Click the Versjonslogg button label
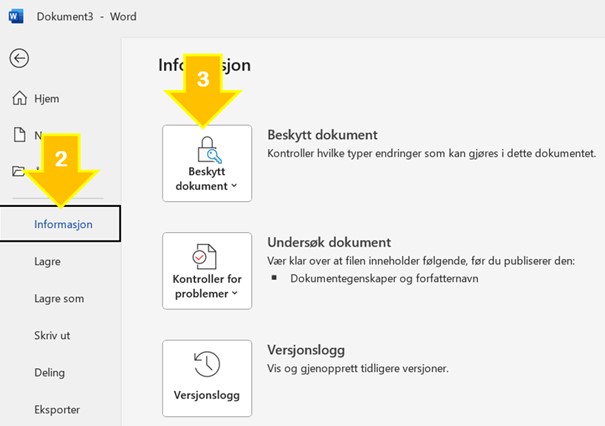605x426 pixels. [207, 394]
